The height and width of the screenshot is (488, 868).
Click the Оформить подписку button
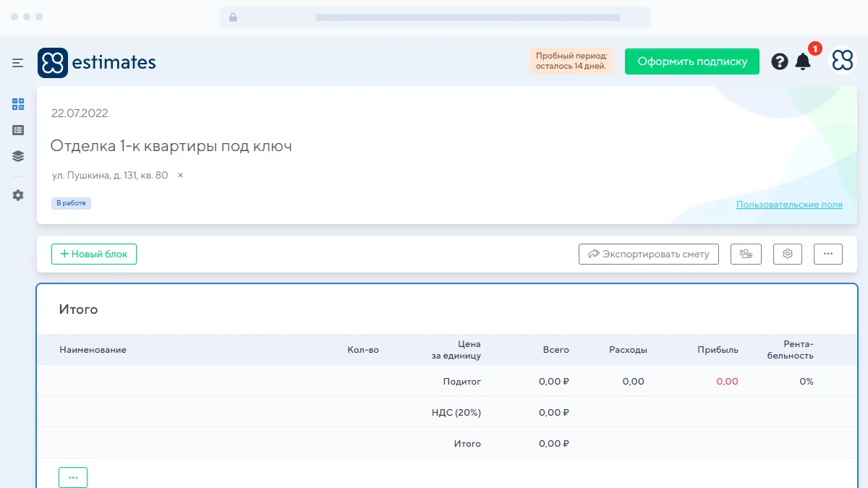click(x=692, y=61)
